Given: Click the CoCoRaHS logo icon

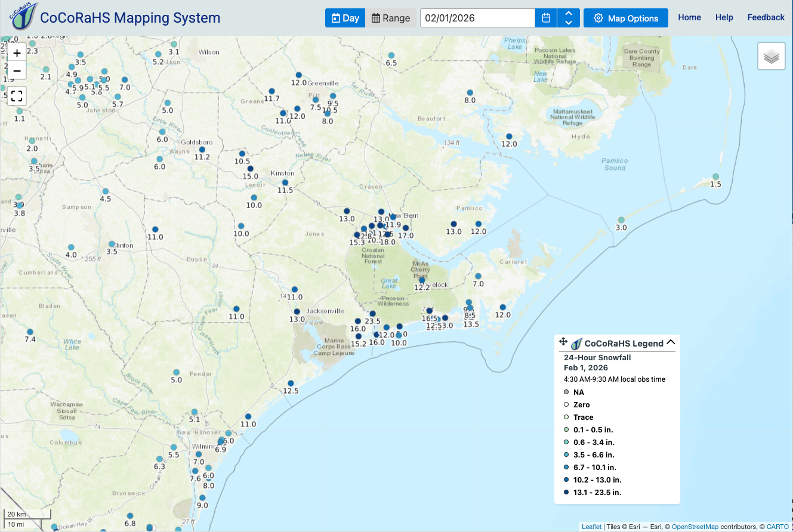Looking at the screenshot, I should pyautogui.click(x=24, y=17).
